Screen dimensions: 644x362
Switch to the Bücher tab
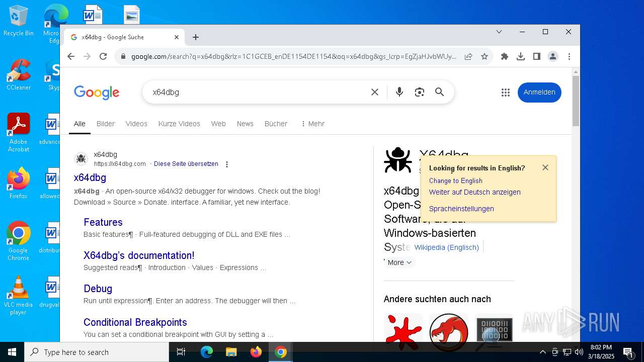276,124
